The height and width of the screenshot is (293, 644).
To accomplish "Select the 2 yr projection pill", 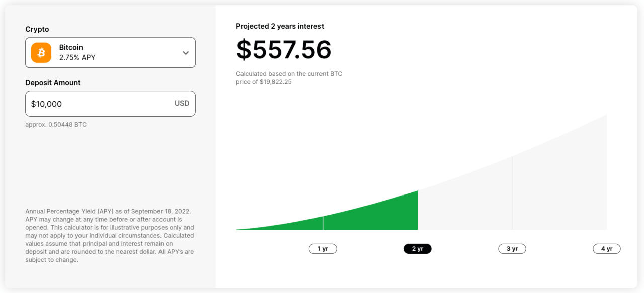I will click(417, 249).
